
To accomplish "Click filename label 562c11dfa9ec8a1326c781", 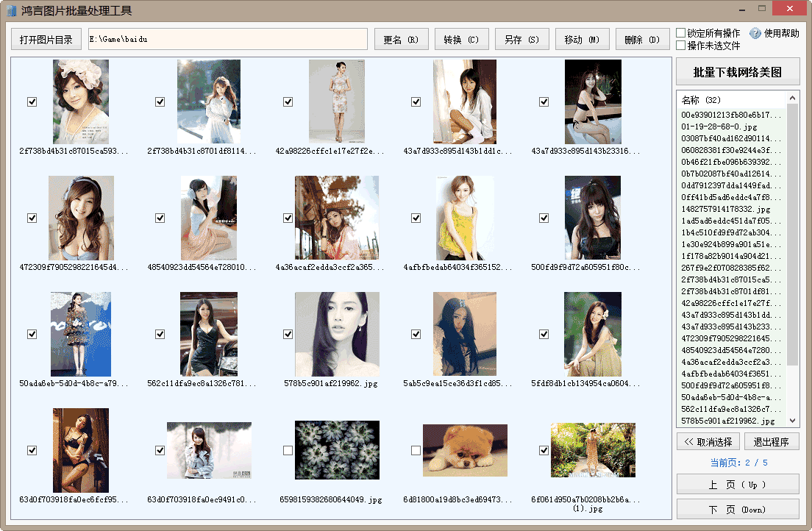I will pos(202,383).
